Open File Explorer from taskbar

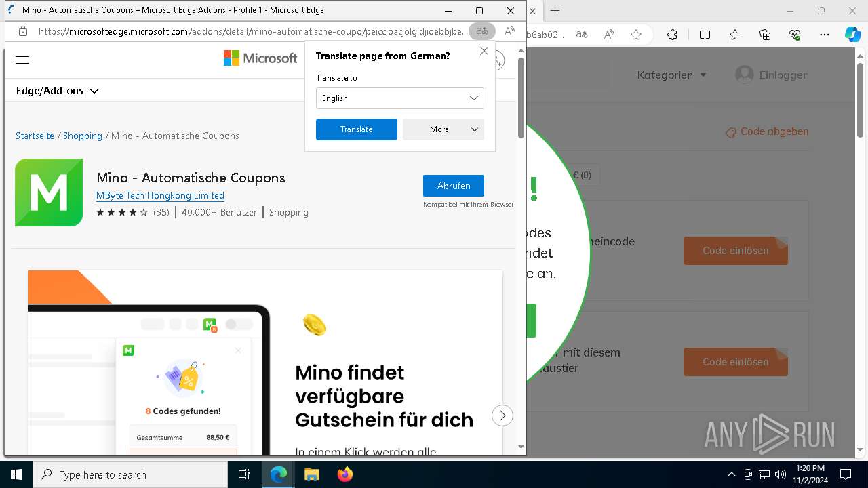click(311, 474)
